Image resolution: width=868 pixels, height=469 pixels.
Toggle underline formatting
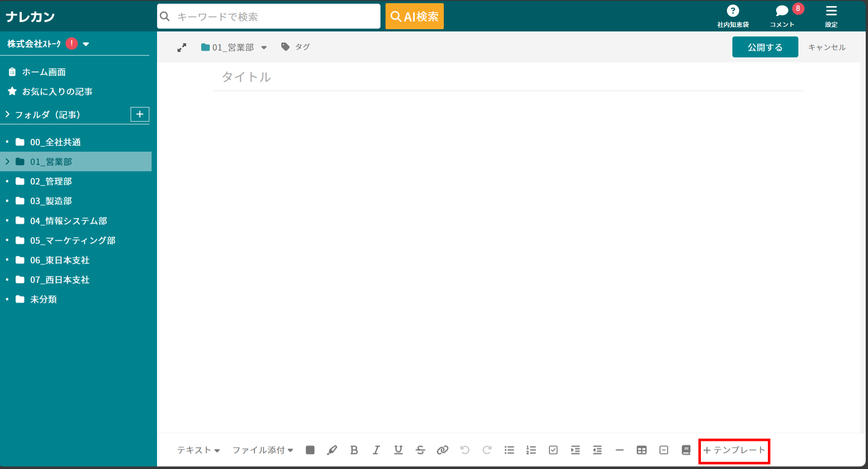click(398, 450)
